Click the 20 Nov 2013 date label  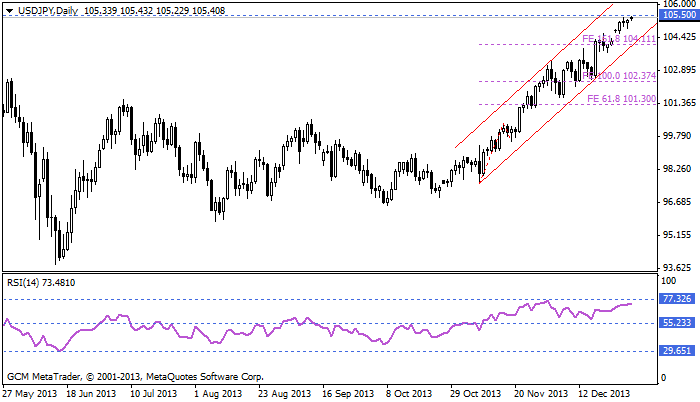click(x=541, y=394)
